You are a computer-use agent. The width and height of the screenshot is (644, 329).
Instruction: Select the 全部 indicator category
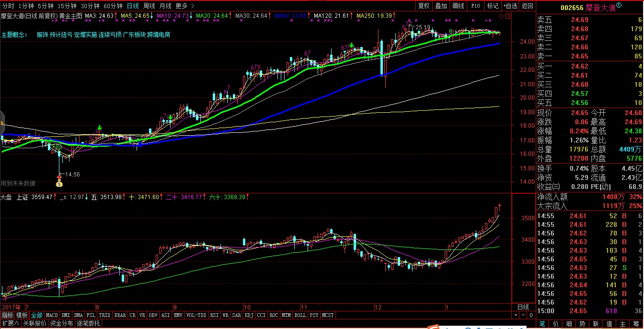(36, 315)
